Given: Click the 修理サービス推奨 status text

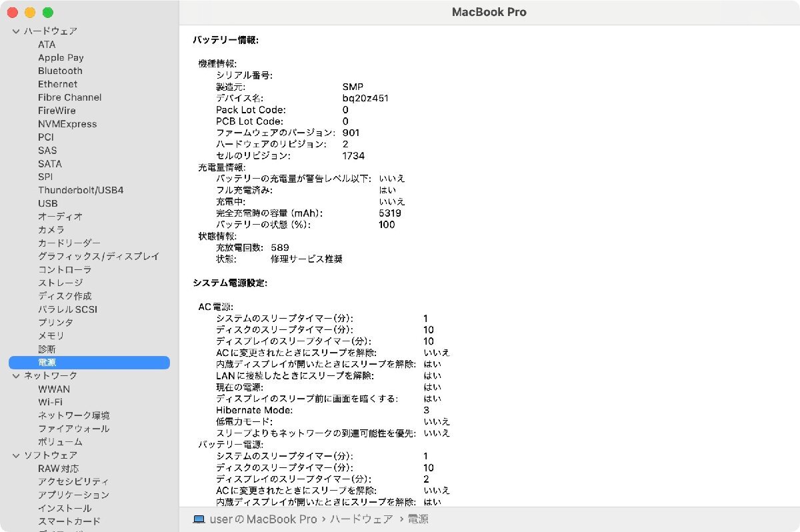Looking at the screenshot, I should tap(307, 259).
